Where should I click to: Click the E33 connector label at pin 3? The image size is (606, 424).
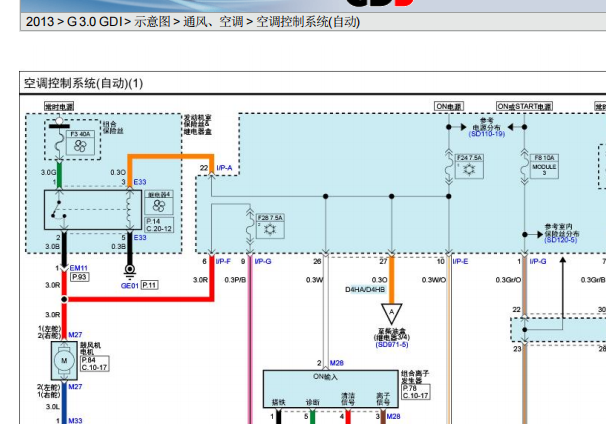(140, 182)
